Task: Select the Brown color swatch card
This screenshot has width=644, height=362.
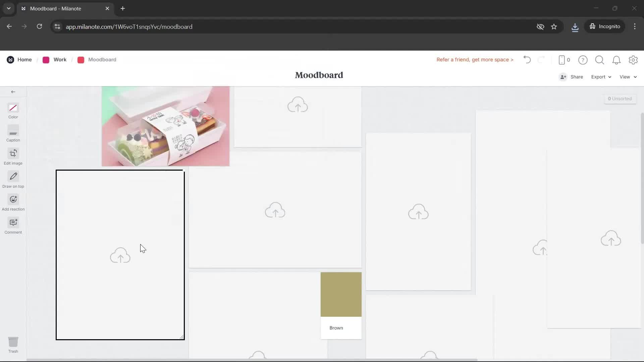Action: point(341,294)
